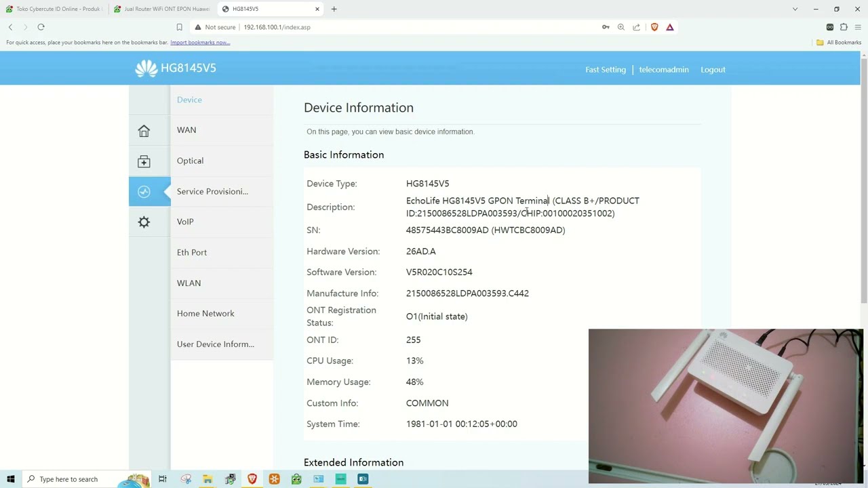Viewport: 868px width, 488px height.
Task: Switch to Jual Router WiFi ONT EPON tab
Action: (163, 9)
